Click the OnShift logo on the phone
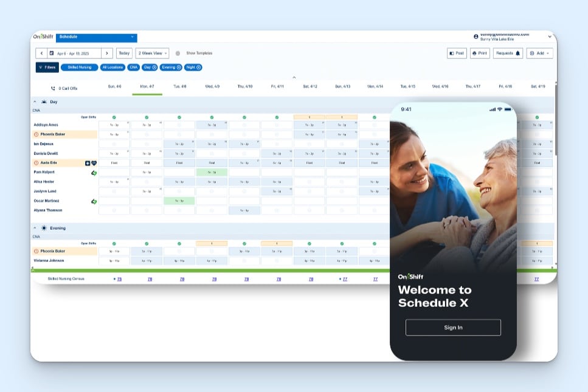 pyautogui.click(x=410, y=277)
